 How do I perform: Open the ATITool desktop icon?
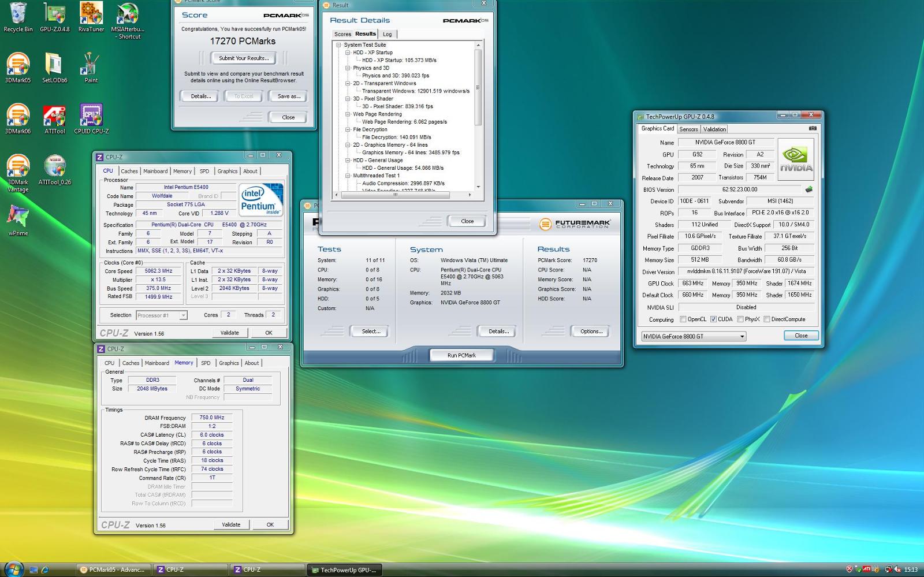point(54,118)
